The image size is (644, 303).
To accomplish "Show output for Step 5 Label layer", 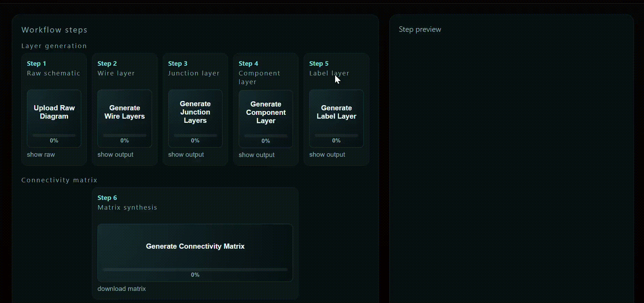I will coord(327,155).
